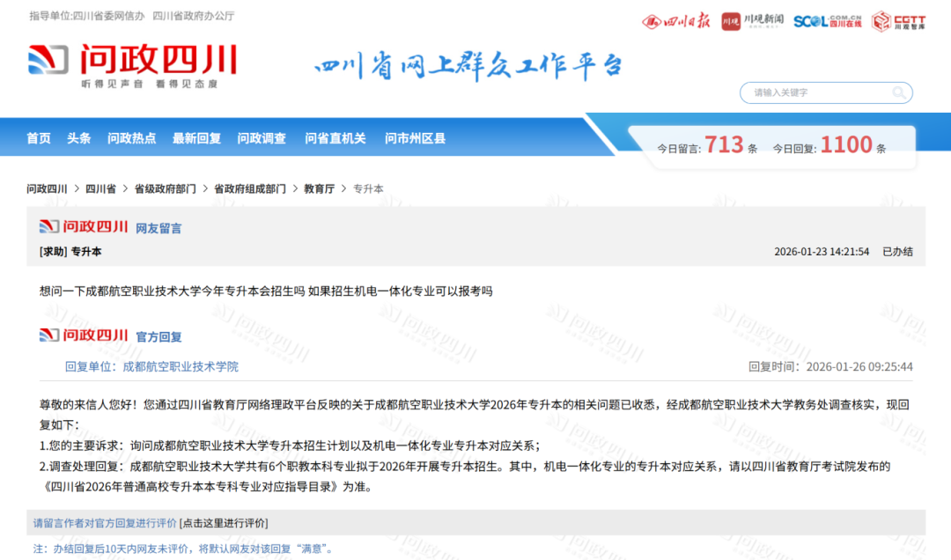Select 问省直机关 in navigation bar
This screenshot has height=560, width=951.
(335, 138)
